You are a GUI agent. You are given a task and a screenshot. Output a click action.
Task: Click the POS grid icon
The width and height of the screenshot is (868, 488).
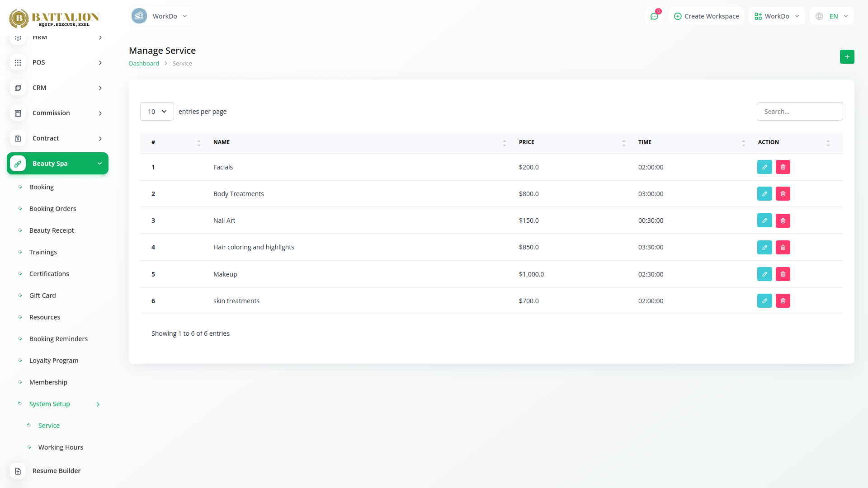[18, 63]
